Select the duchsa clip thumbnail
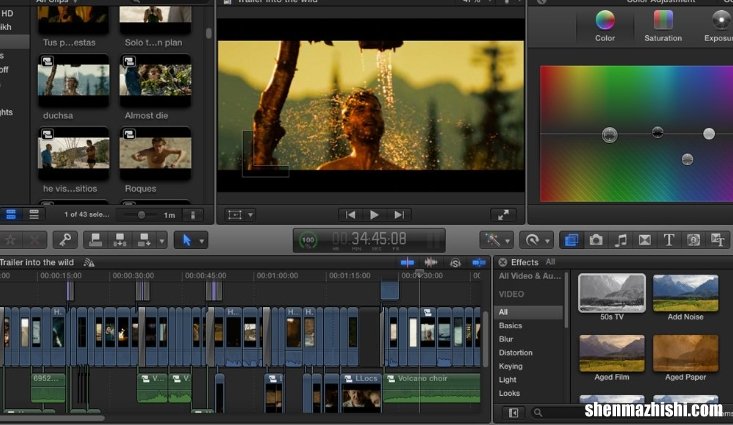 pyautogui.click(x=73, y=80)
